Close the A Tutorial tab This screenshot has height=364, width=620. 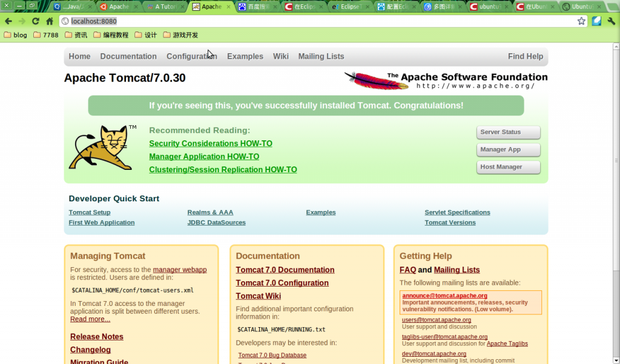(x=182, y=7)
